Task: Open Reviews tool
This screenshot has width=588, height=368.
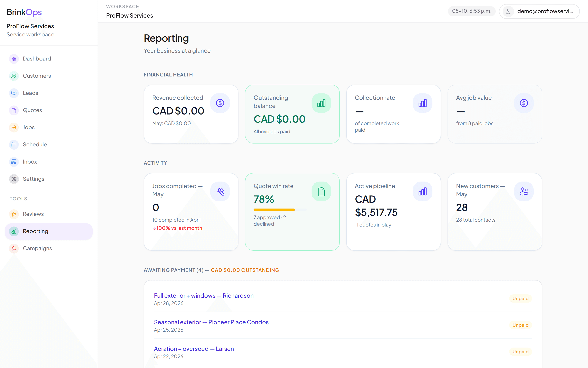Action: 49,214
